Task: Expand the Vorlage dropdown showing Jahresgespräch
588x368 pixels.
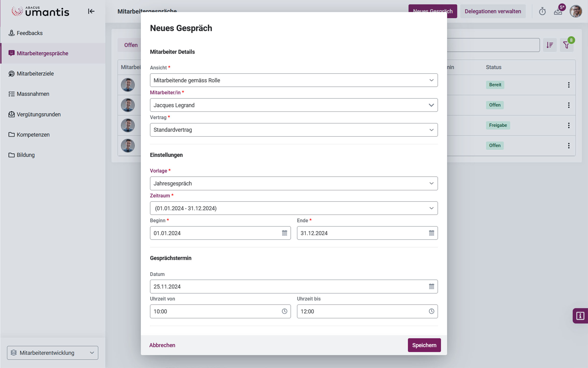Action: 293,183
